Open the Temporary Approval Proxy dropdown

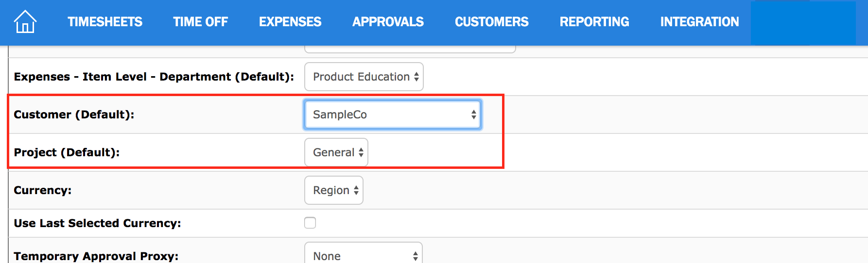[364, 253]
